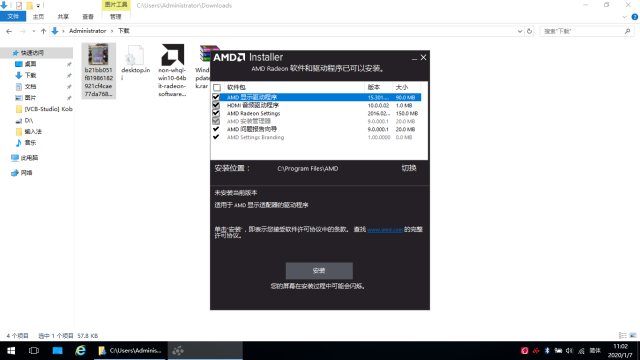Expand the address bar history dropdown

(520, 31)
